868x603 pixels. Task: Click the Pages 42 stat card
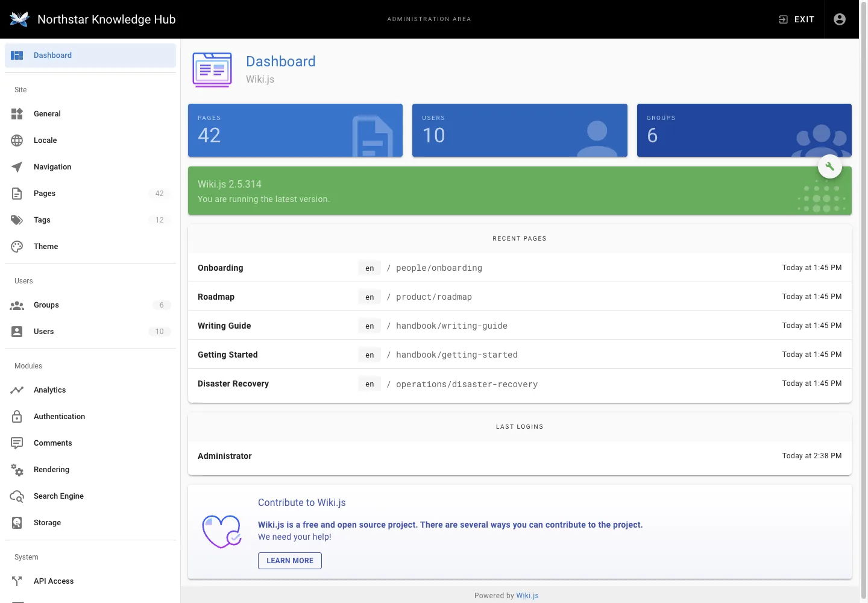[295, 130]
